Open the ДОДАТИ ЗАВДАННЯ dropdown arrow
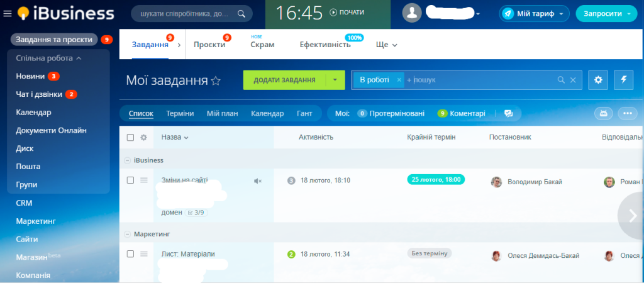Image resolution: width=644 pixels, height=288 pixels. click(x=335, y=80)
